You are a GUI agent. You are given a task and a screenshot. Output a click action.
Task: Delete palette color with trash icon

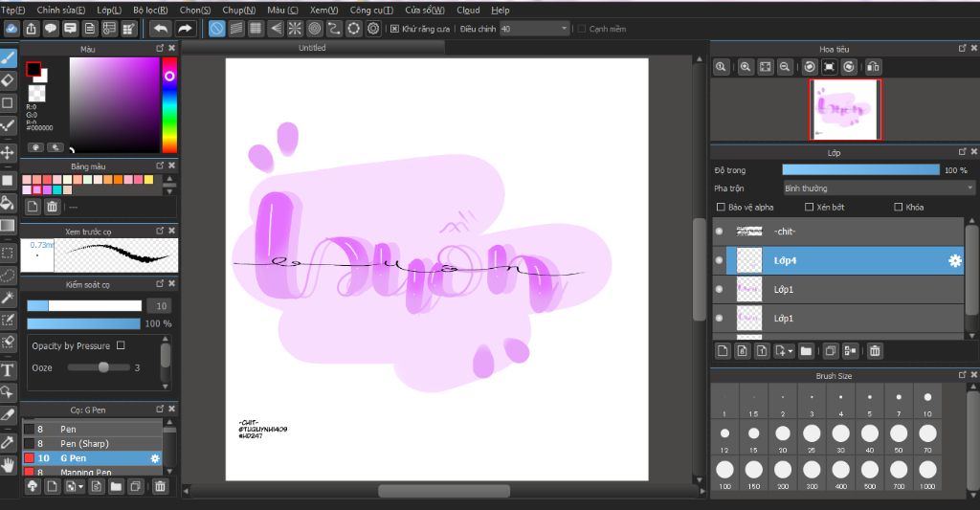pyautogui.click(x=53, y=207)
